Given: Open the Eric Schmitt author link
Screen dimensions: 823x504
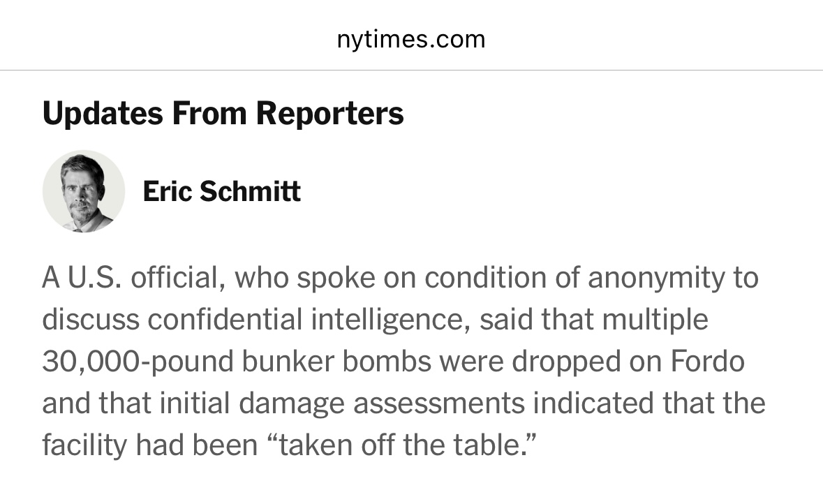Looking at the screenshot, I should tap(221, 191).
